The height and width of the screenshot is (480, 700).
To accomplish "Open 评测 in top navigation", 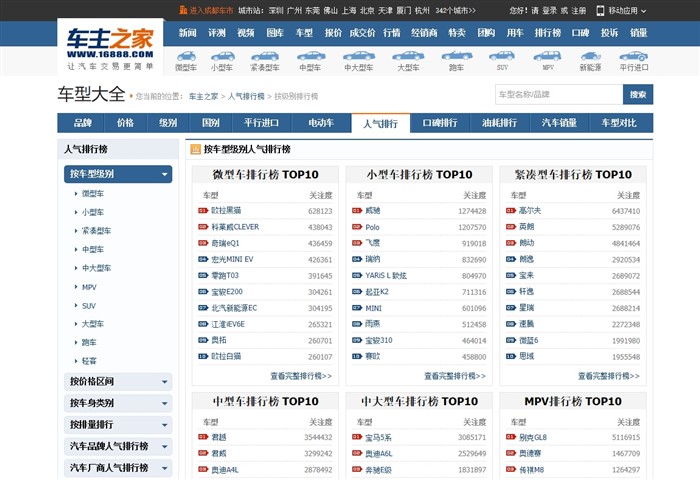I will pyautogui.click(x=217, y=33).
